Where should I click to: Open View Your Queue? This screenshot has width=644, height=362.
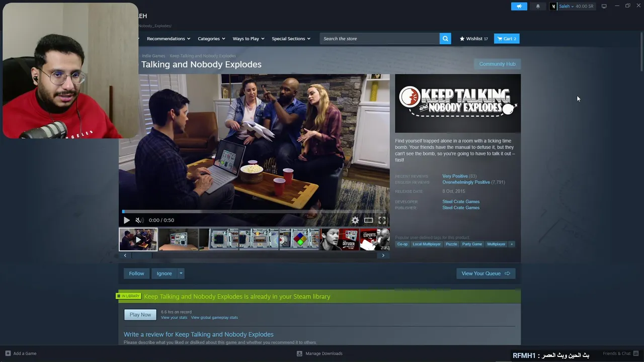pyautogui.click(x=486, y=274)
